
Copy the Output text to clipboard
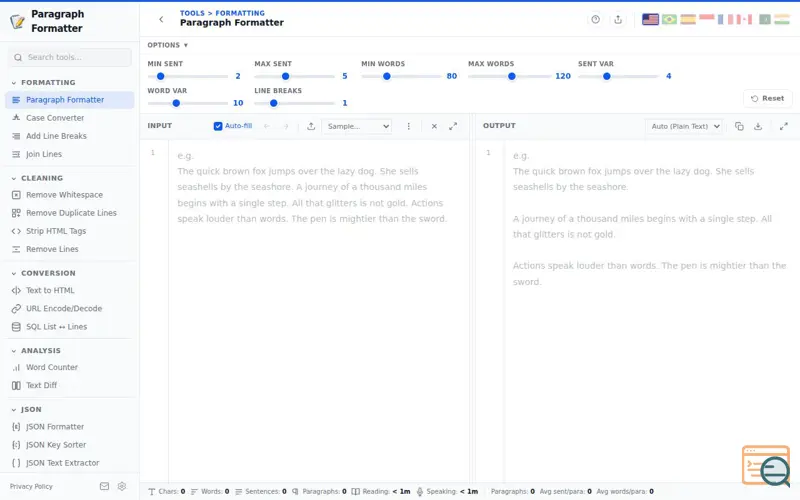(x=739, y=126)
